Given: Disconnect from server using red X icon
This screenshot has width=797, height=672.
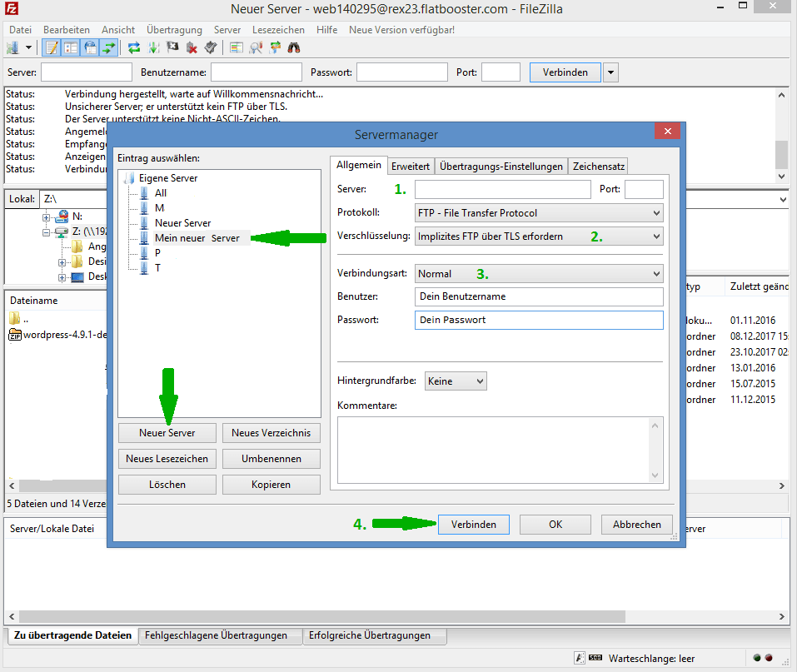Looking at the screenshot, I should click(x=192, y=47).
